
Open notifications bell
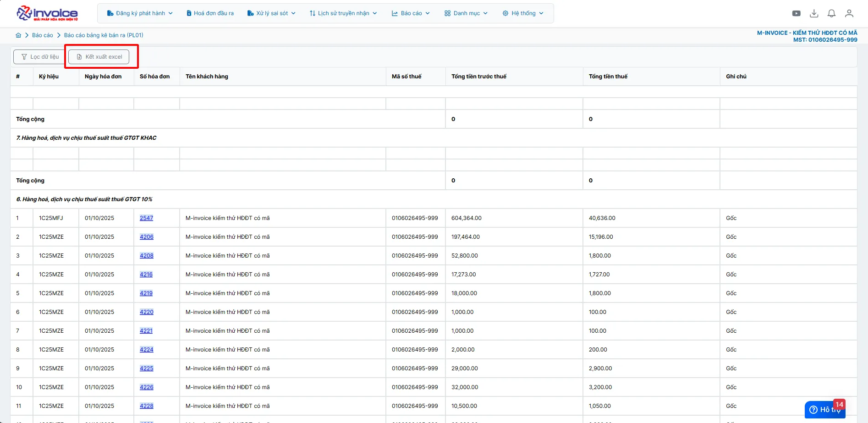(x=831, y=13)
